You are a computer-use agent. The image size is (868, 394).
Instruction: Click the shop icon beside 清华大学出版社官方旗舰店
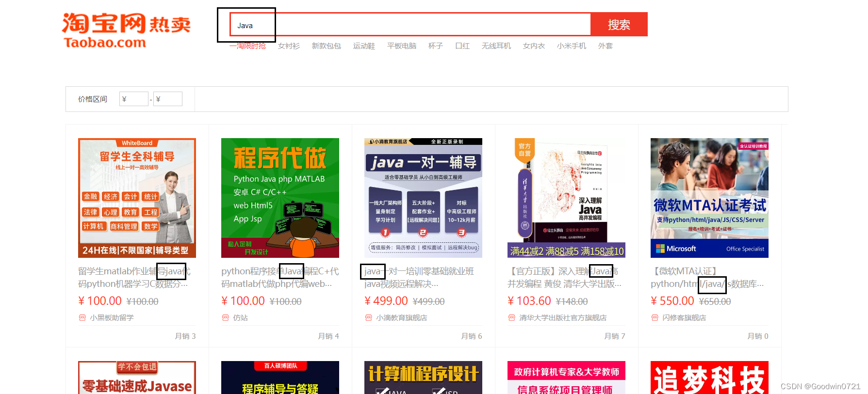(x=511, y=318)
